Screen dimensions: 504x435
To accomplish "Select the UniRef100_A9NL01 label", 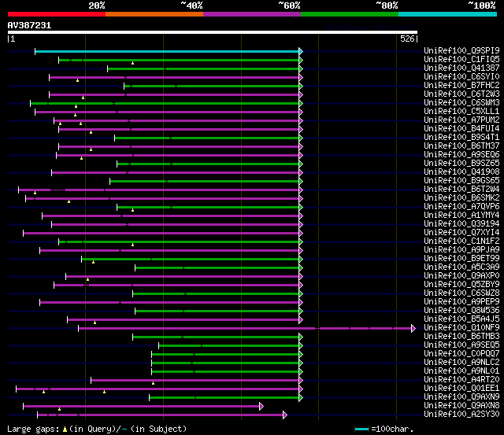I will tap(461, 371).
